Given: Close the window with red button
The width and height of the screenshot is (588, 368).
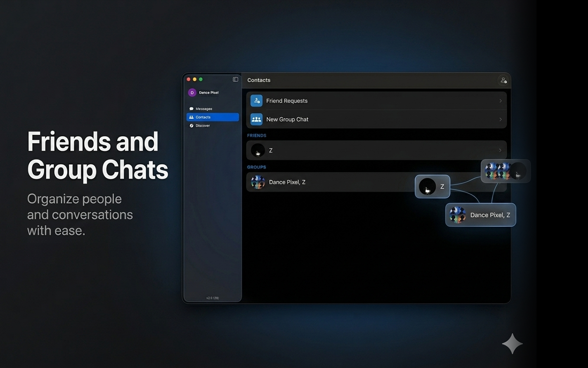Looking at the screenshot, I should 188,80.
